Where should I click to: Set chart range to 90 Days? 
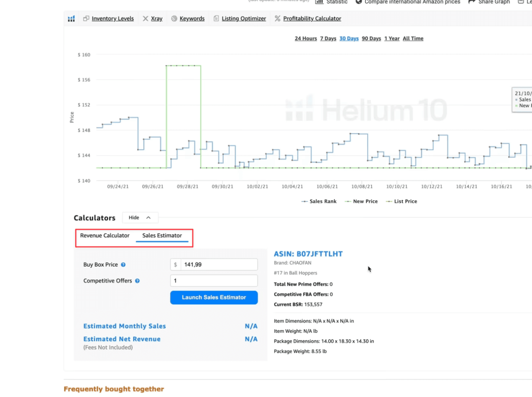(x=371, y=38)
